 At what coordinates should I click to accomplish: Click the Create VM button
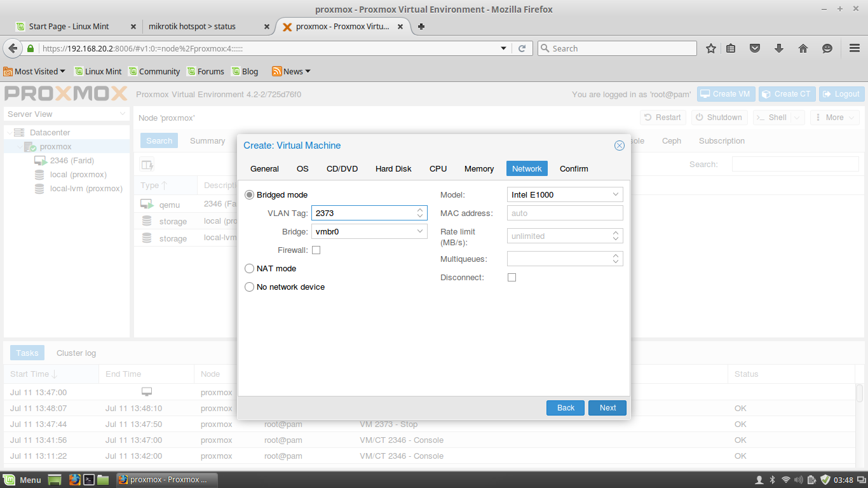726,94
